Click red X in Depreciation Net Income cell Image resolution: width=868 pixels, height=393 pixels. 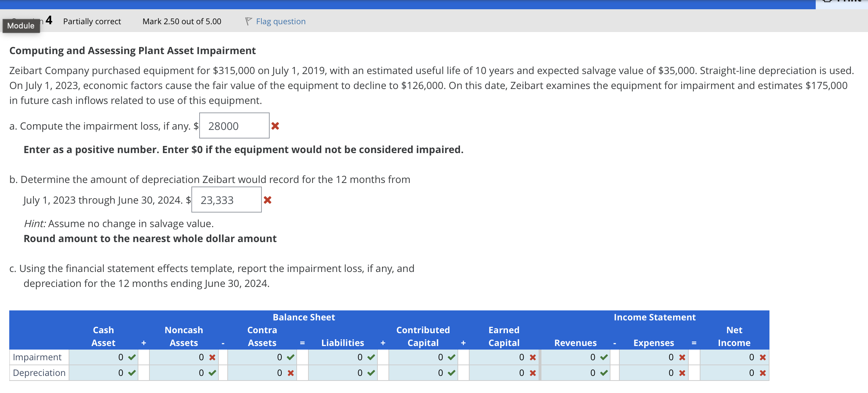coord(763,373)
